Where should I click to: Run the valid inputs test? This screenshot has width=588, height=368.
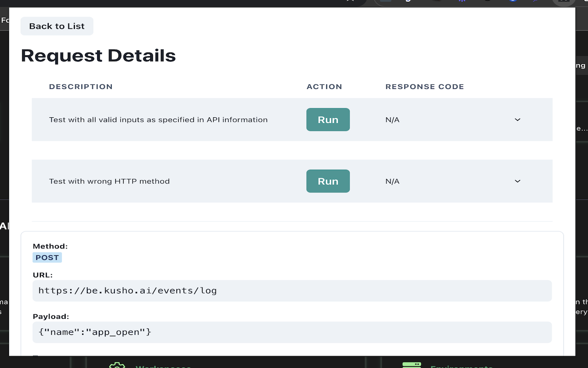click(x=328, y=120)
